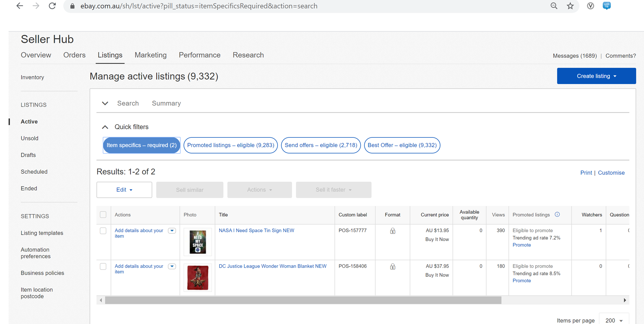This screenshot has width=644, height=324.
Task: Bookmark this page with the star icon
Action: coord(570,6)
